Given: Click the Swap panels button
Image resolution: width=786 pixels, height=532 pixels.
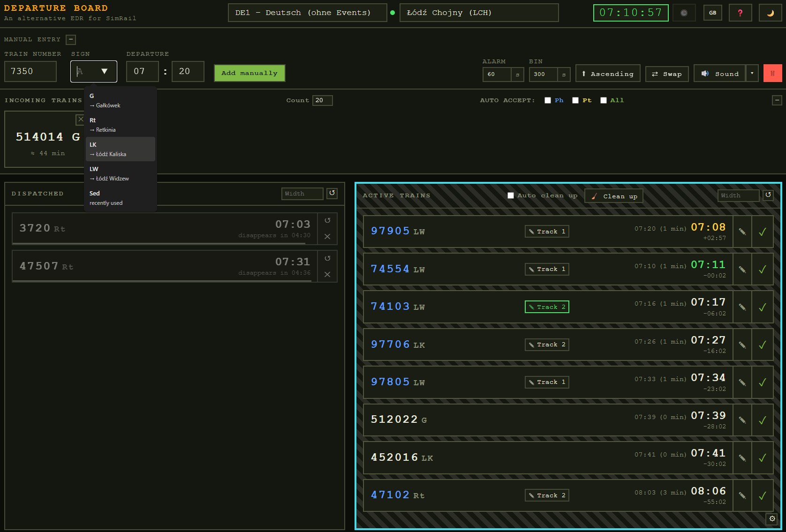Looking at the screenshot, I should [x=667, y=74].
